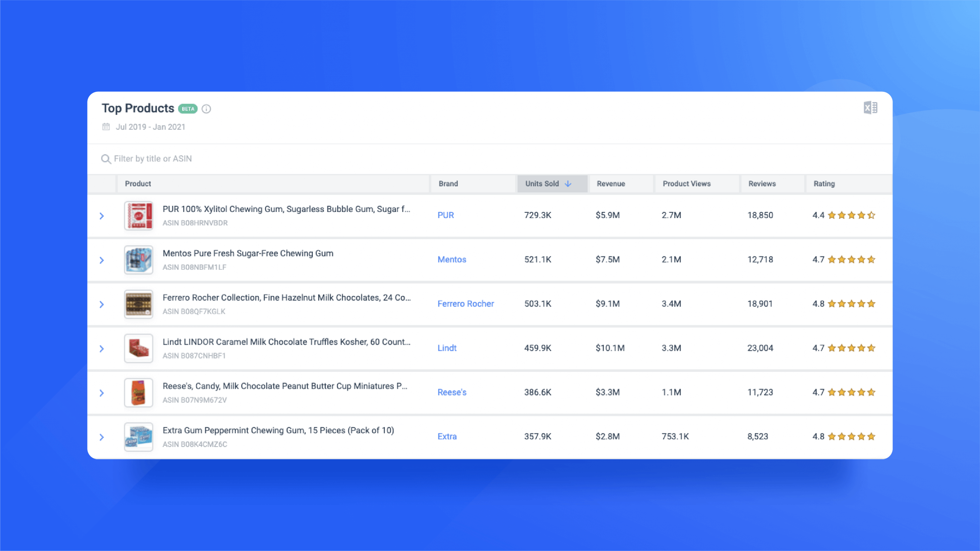Click the export to Excel icon
The image size is (980, 551).
870,108
